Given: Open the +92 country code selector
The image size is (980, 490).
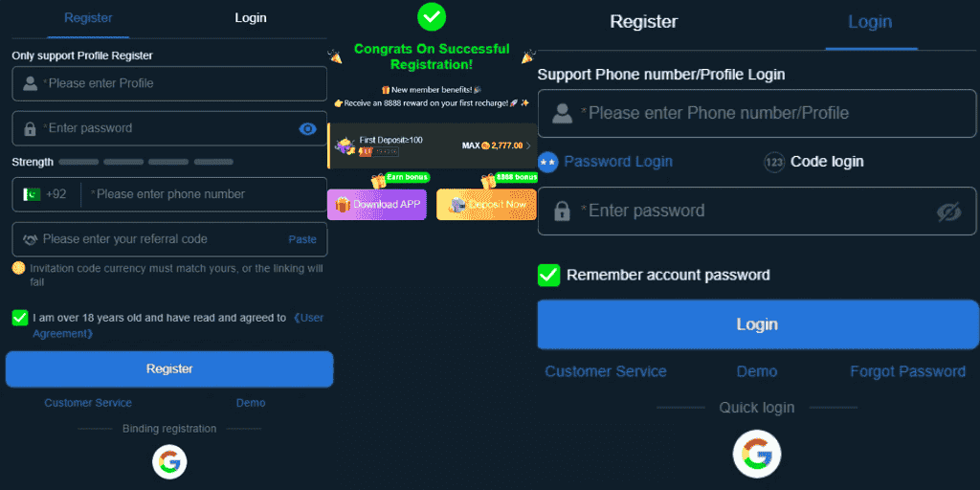Looking at the screenshot, I should coord(45,194).
